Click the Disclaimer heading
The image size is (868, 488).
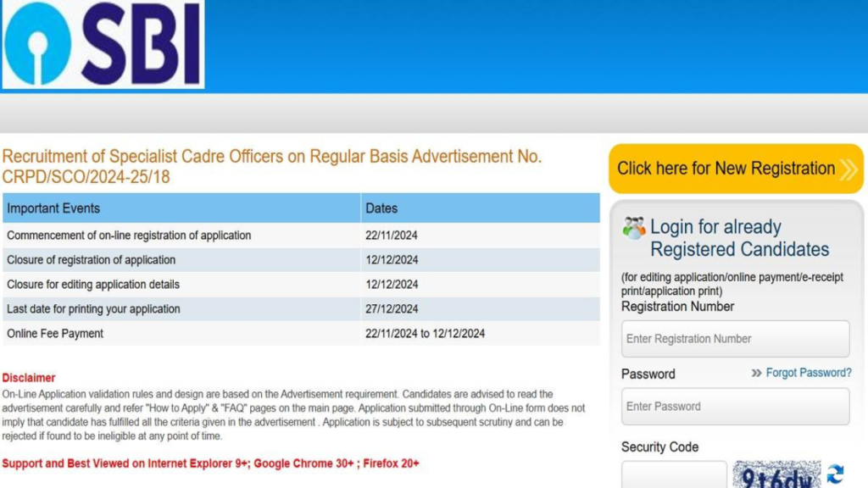pyautogui.click(x=29, y=378)
